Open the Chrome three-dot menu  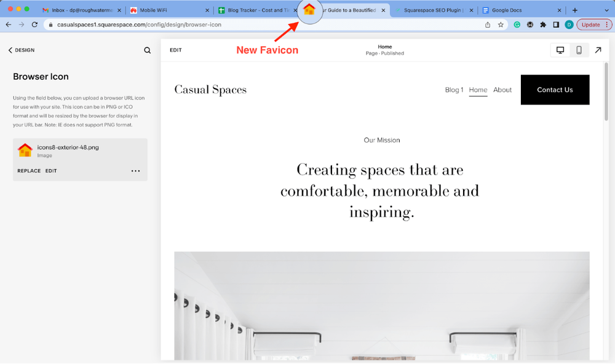(x=605, y=25)
